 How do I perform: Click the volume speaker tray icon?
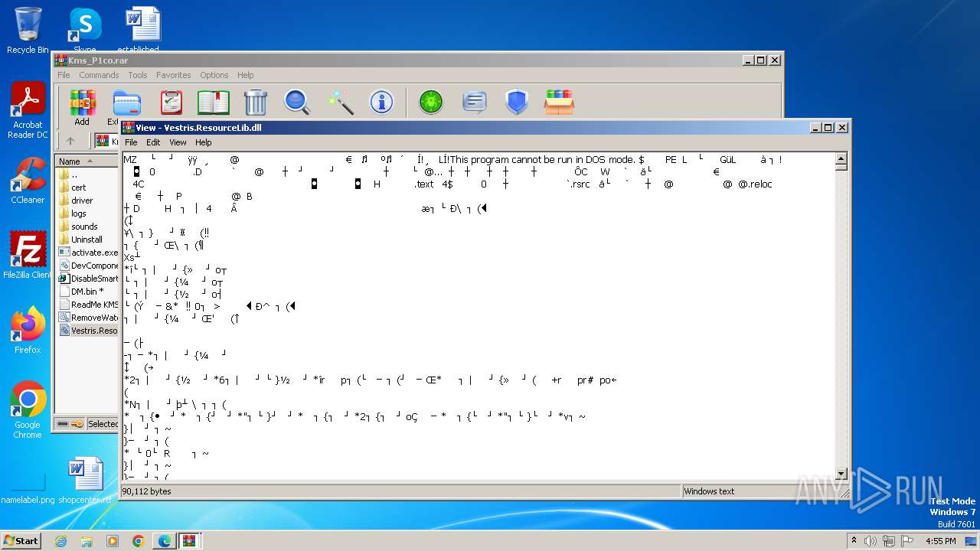pyautogui.click(x=871, y=541)
